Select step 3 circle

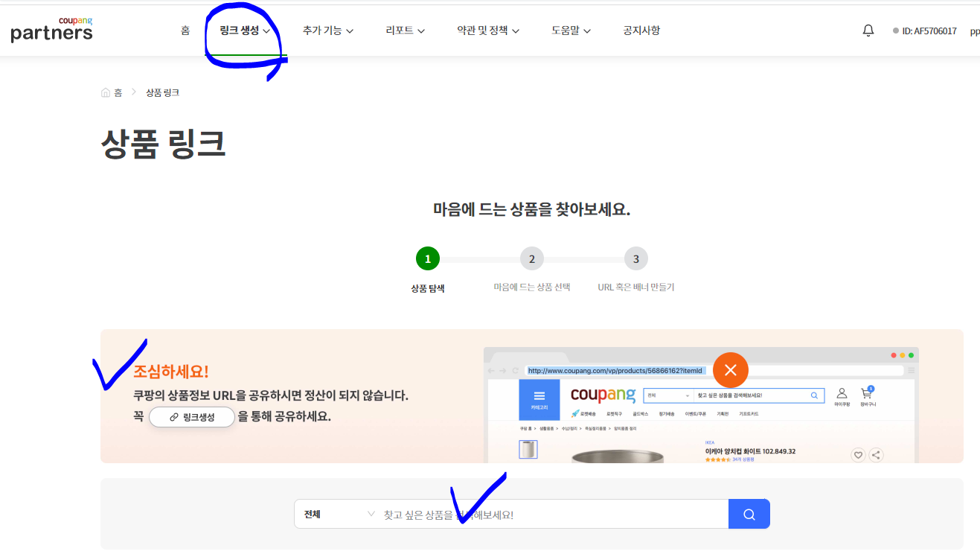tap(636, 259)
